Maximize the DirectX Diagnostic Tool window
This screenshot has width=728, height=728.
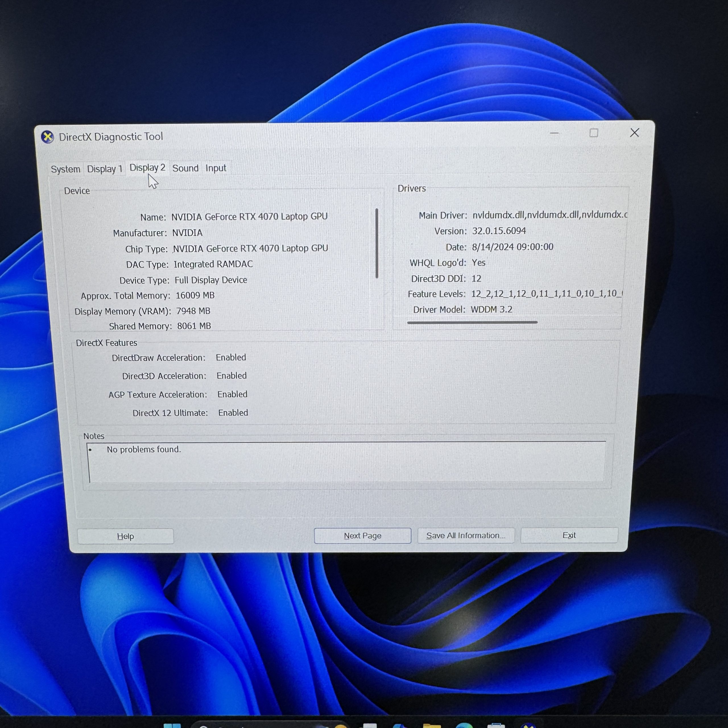coord(594,133)
